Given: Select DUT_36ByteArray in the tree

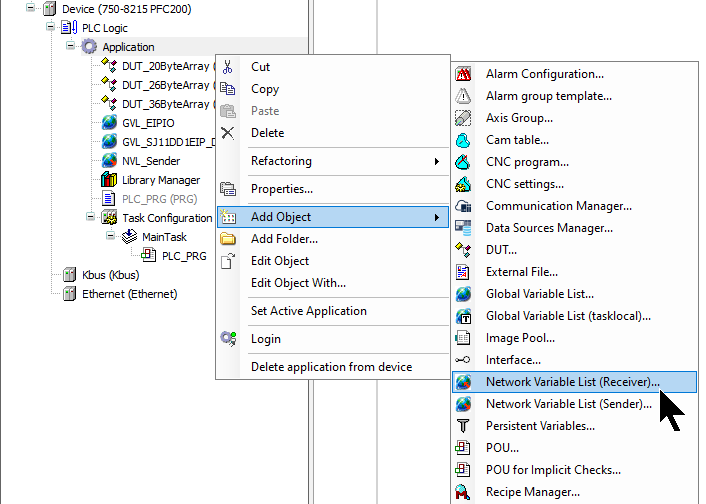Looking at the screenshot, I should 165,104.
